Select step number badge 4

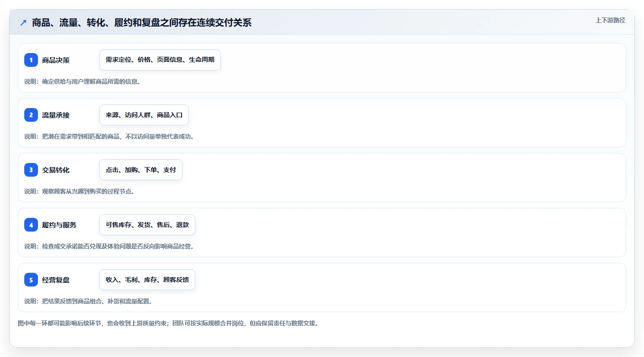coord(31,225)
